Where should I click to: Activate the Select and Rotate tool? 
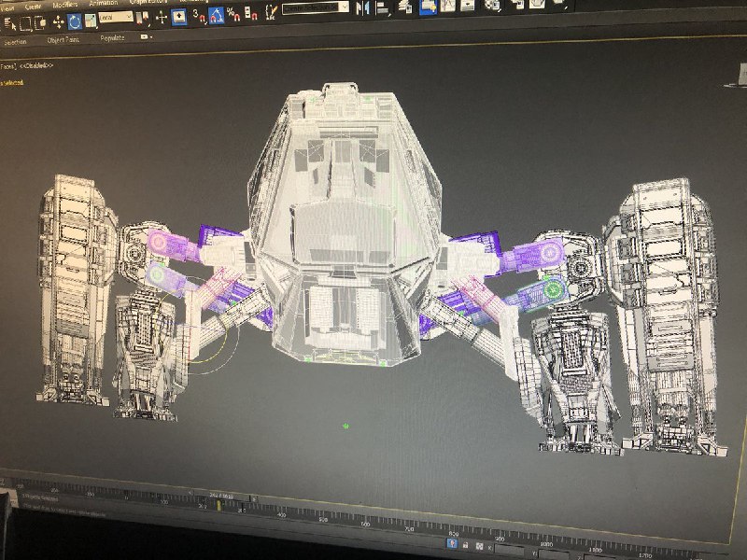(x=75, y=21)
